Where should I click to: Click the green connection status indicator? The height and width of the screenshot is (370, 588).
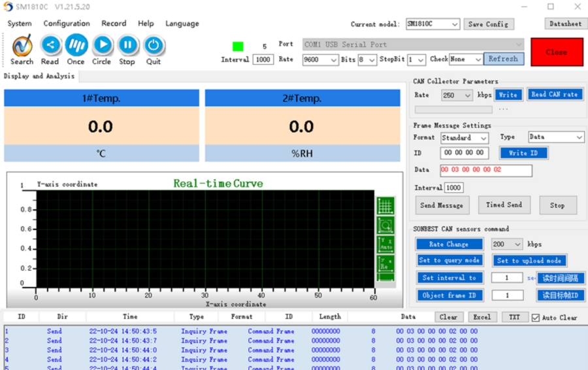tap(238, 46)
